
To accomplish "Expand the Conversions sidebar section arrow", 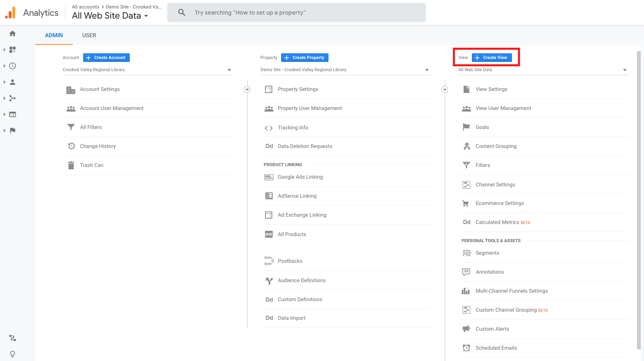I will 4,131.
